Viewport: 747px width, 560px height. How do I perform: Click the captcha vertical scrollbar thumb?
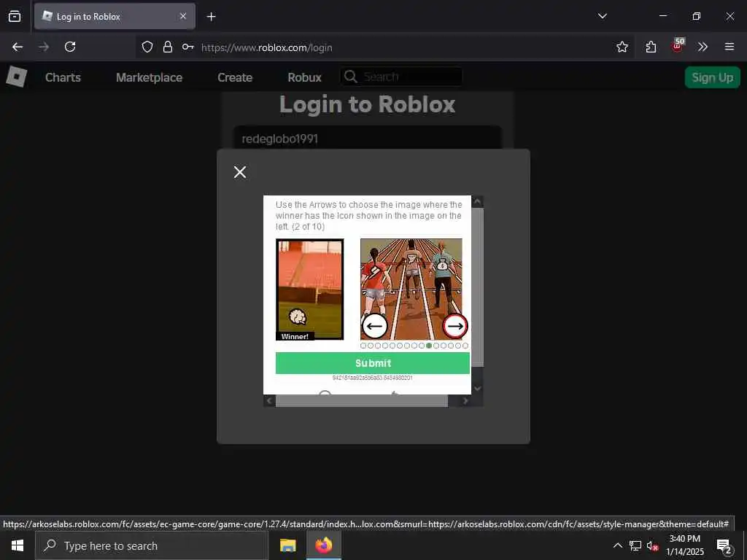coord(477,287)
